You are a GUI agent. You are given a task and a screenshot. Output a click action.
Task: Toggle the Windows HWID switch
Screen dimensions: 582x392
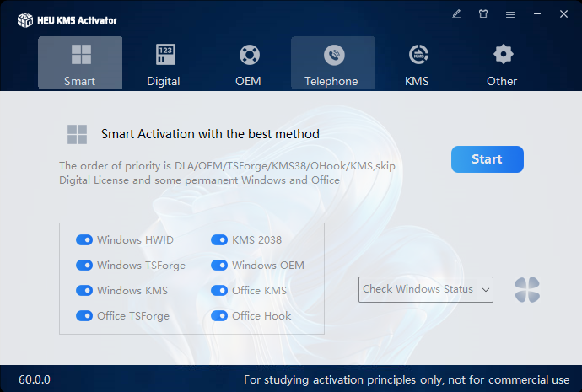pos(84,240)
